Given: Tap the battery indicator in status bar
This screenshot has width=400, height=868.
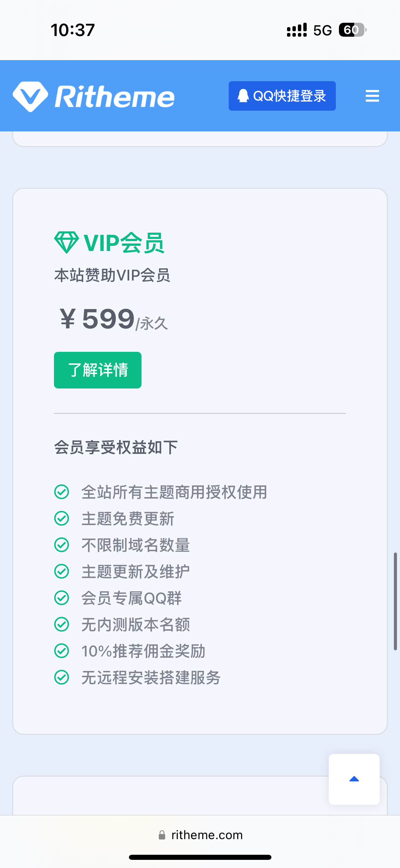Looking at the screenshot, I should point(352,30).
